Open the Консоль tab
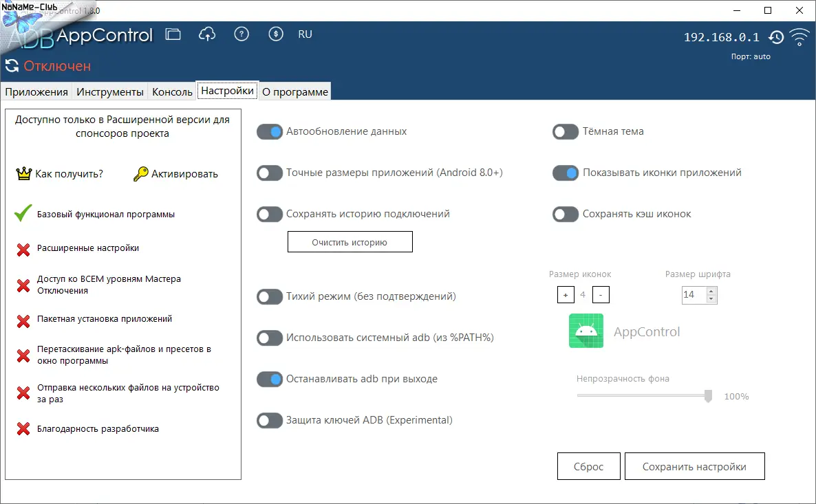The width and height of the screenshot is (816, 504). 172,91
